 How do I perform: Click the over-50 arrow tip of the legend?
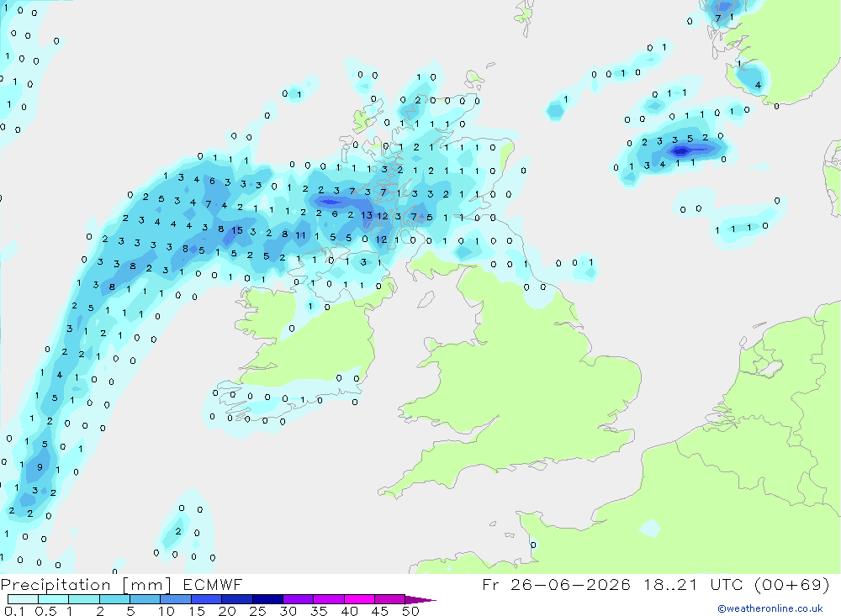click(420, 600)
